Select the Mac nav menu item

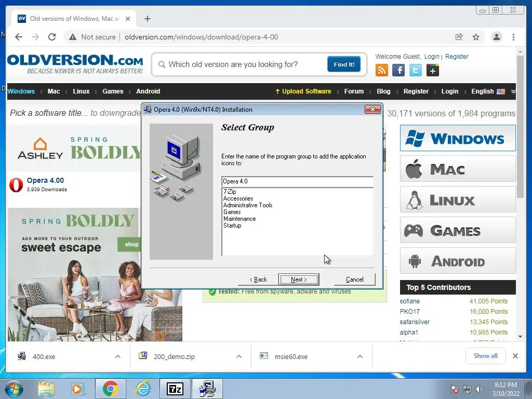[54, 91]
